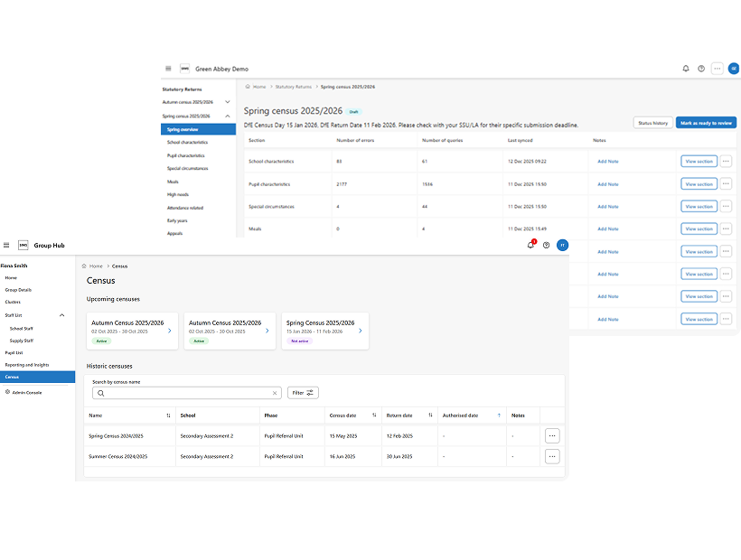Sort table by Authorised date arrow

click(498, 415)
